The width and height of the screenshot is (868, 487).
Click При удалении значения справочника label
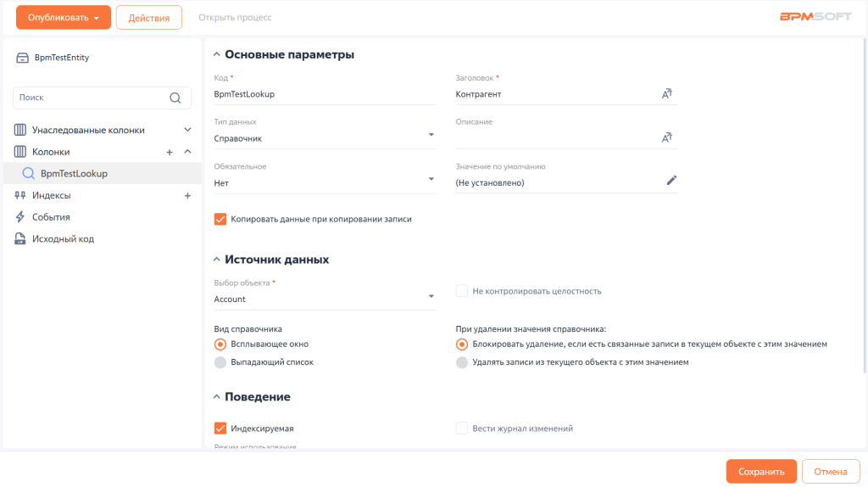tap(531, 328)
